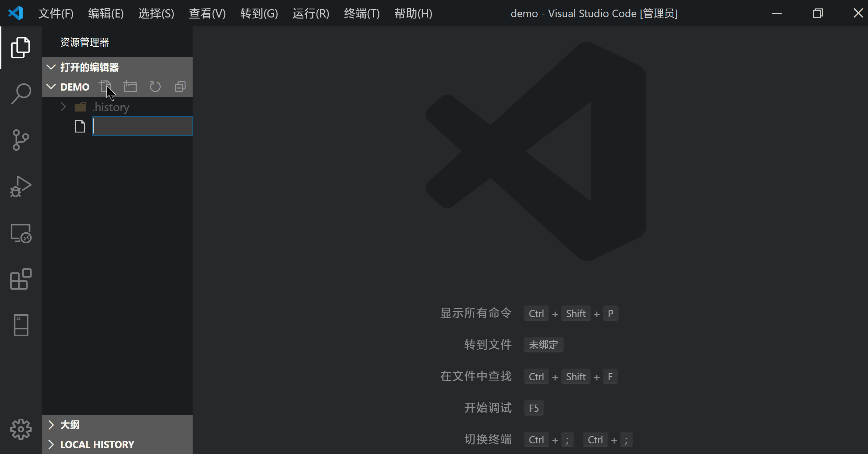Viewport: 868px width, 454px height.
Task: Click the 在文件中查找 shortcut label
Action: [x=476, y=376]
